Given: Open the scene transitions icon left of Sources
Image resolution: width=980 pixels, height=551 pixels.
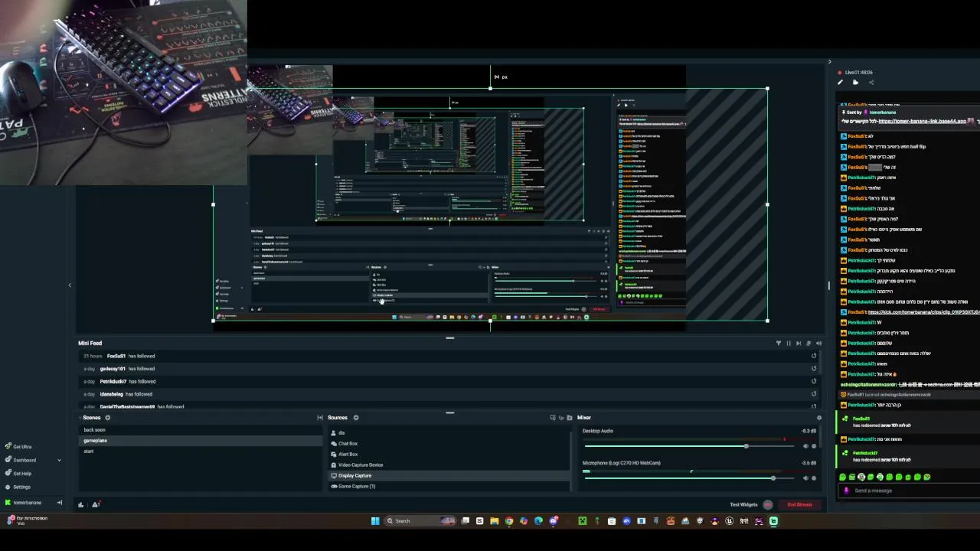Looking at the screenshot, I should pyautogui.click(x=320, y=418).
